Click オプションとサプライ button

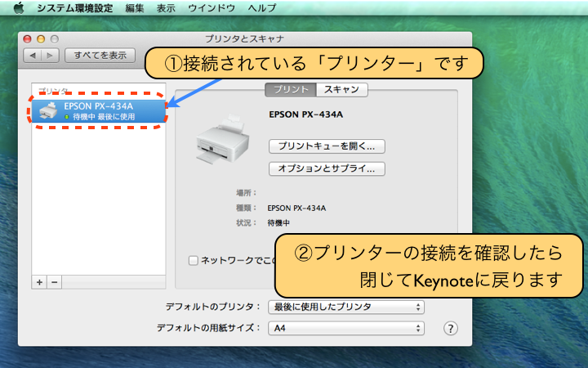click(327, 169)
